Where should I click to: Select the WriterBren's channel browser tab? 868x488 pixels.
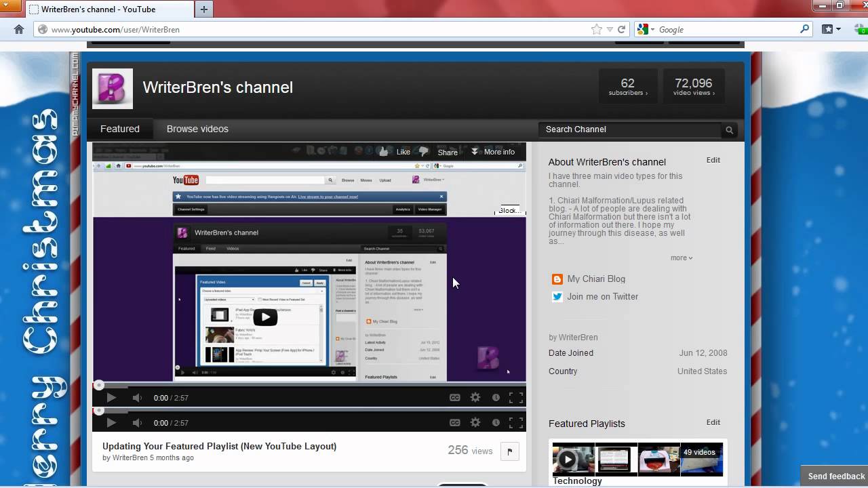[108, 9]
